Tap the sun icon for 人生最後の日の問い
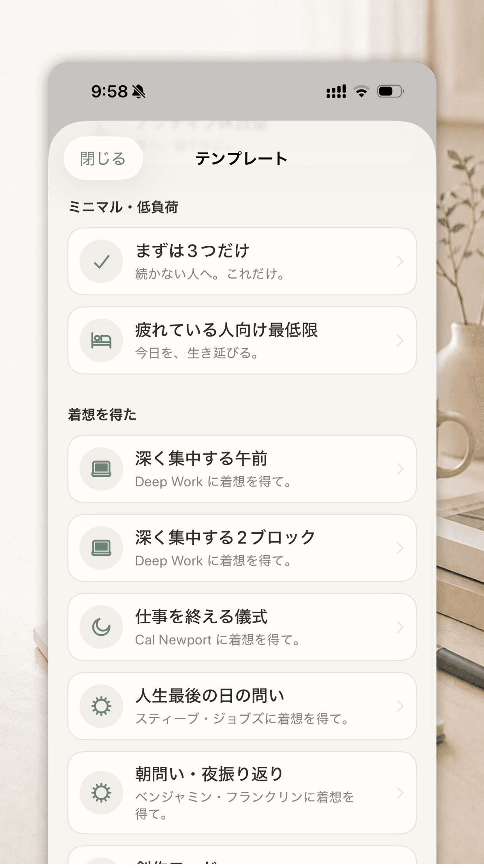 tap(101, 706)
